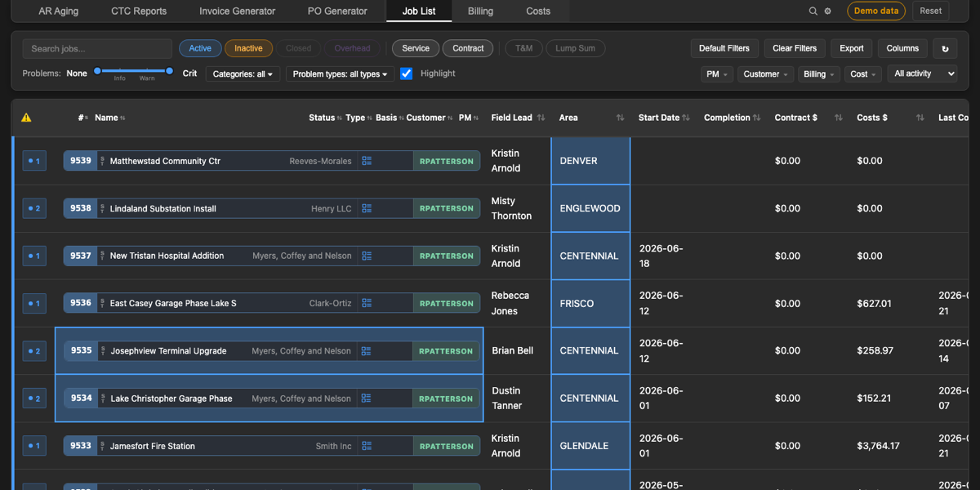Click the Warn mark on the Problems slider
Image resolution: width=980 pixels, height=490 pixels.
tap(147, 78)
